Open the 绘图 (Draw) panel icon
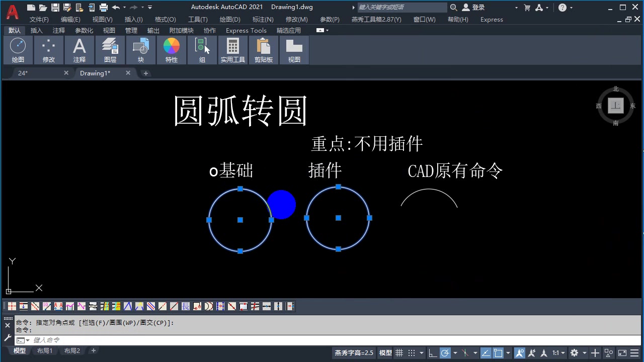644x362 pixels. [x=18, y=48]
